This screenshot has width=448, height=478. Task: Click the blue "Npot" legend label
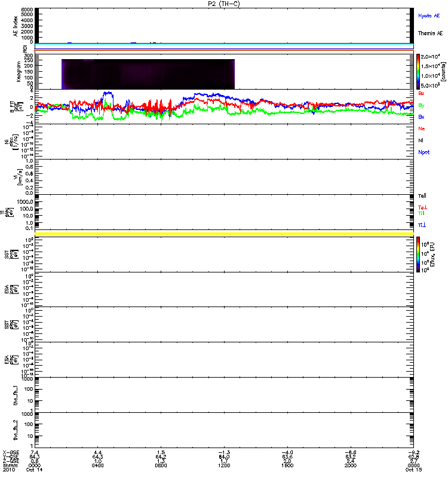(424, 152)
